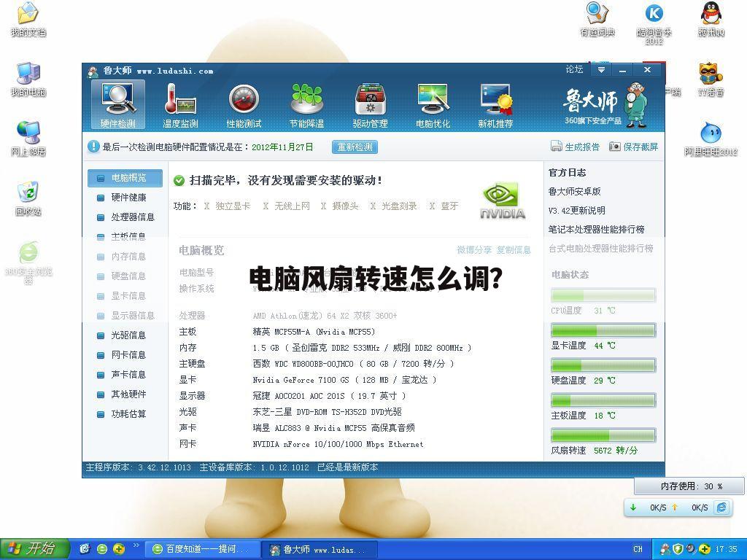Viewport: 747px width, 560px height.
Task: Open the 性能测试 performance test tab
Action: click(244, 105)
